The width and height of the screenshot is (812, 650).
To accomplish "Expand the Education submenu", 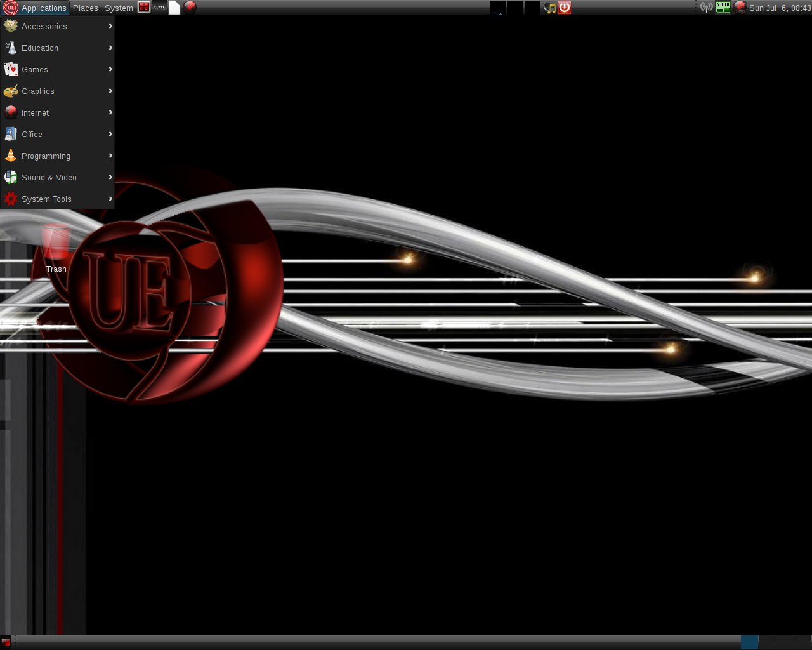I will pos(57,48).
